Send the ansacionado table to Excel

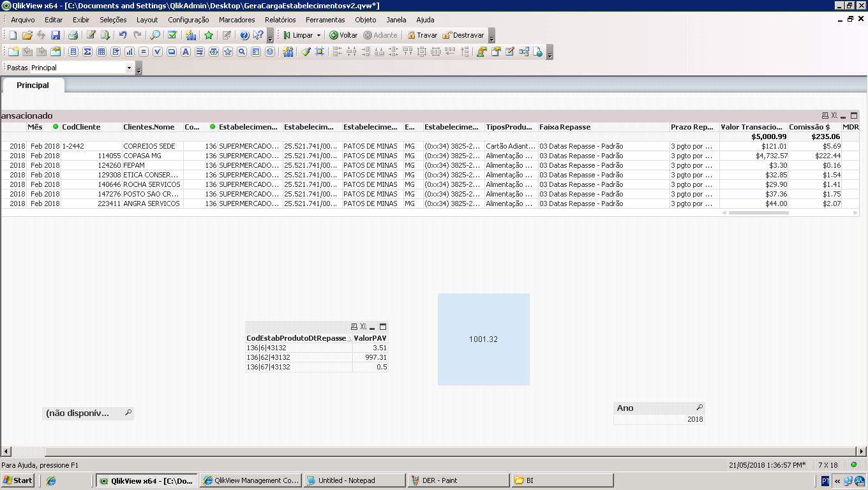pyautogui.click(x=834, y=115)
